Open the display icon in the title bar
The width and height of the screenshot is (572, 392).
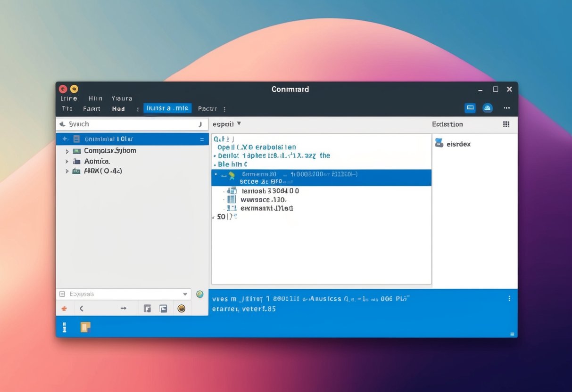coord(470,108)
